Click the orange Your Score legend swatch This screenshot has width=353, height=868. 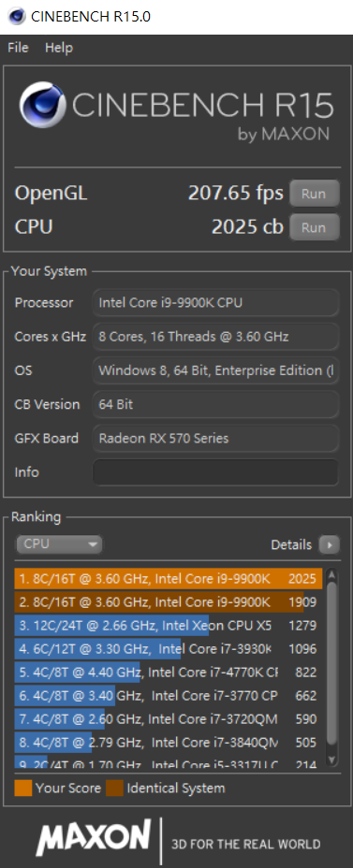[23, 788]
